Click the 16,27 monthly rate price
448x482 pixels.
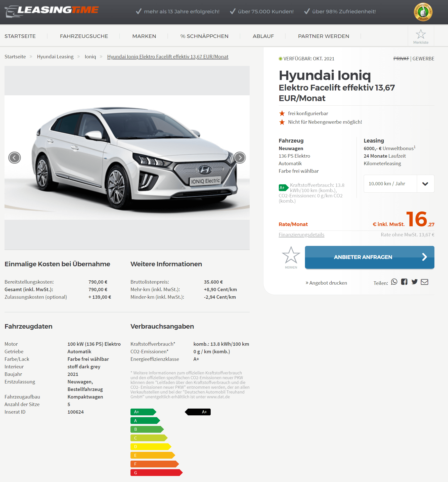420,219
